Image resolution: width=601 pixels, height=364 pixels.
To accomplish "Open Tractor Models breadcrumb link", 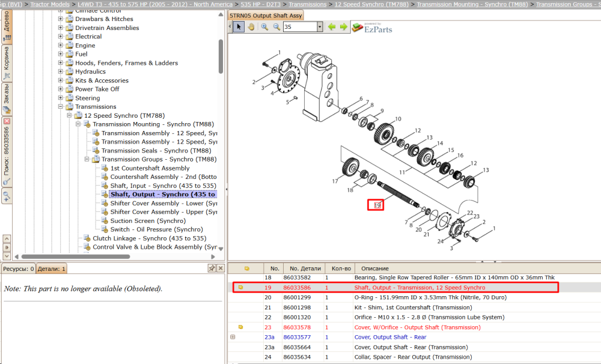I will tap(50, 4).
